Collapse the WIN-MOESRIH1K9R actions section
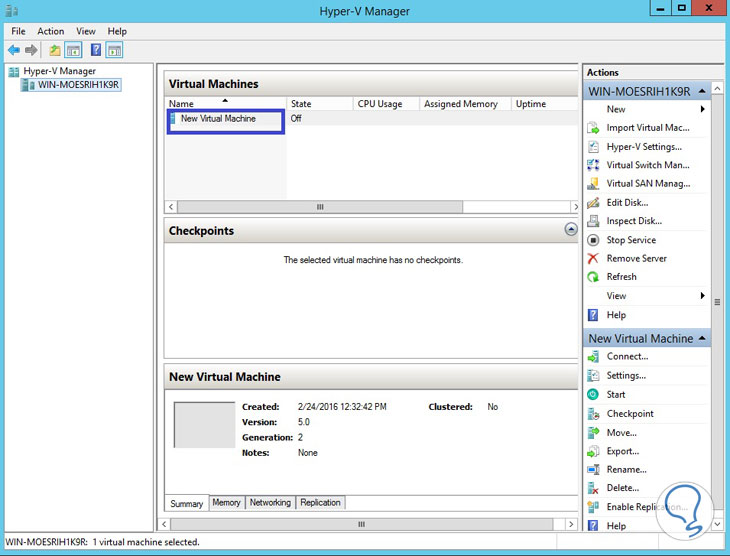The width and height of the screenshot is (730, 556). (x=702, y=91)
